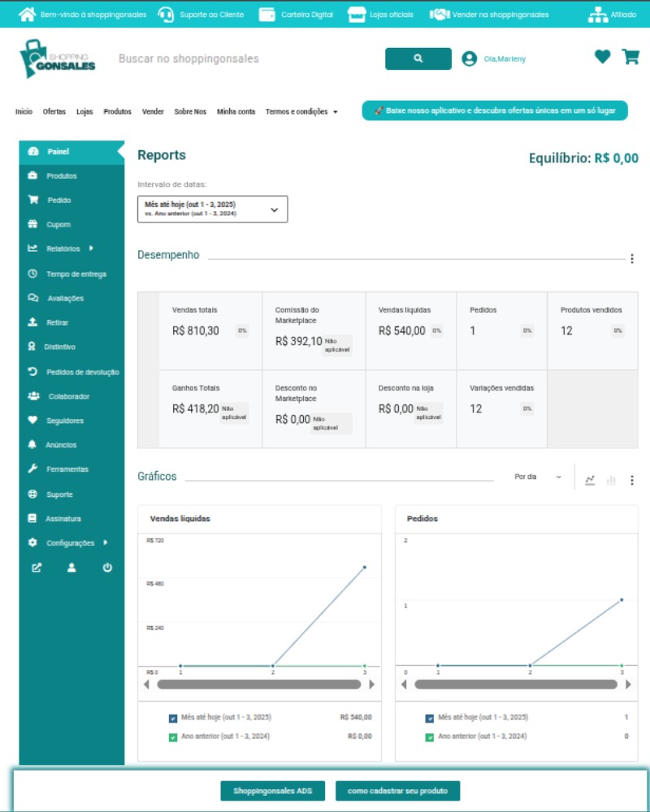The height and width of the screenshot is (812, 650).
Task: Open Desempenho section three-dot menu
Action: (632, 259)
